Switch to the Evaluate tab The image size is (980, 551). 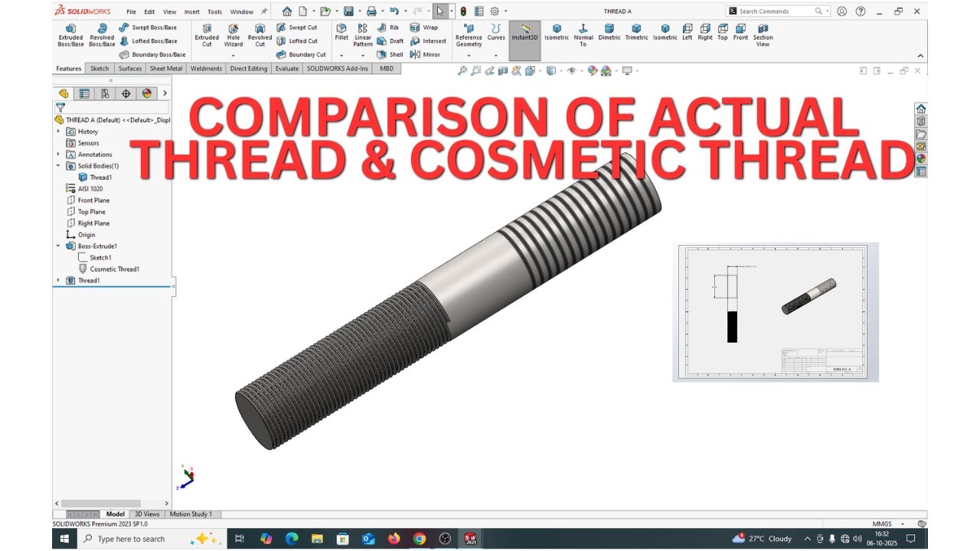(x=287, y=69)
